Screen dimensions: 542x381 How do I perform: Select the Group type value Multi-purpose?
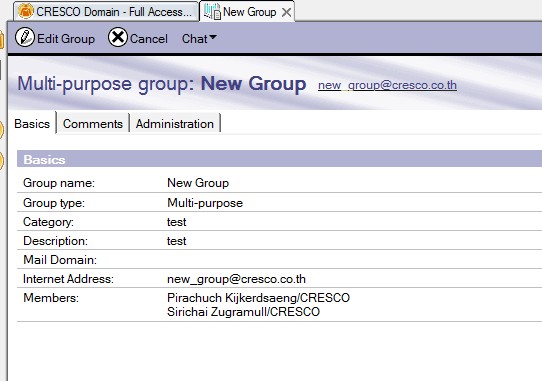(x=205, y=203)
